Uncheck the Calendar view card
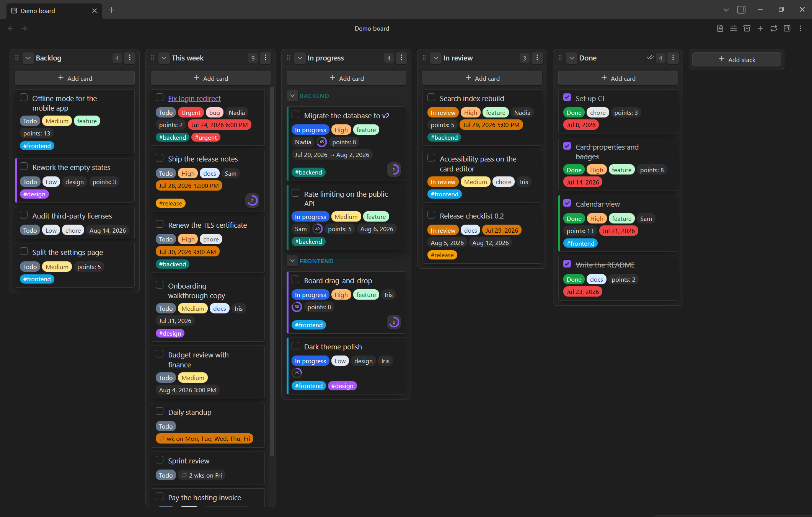This screenshot has width=812, height=517. 567,203
